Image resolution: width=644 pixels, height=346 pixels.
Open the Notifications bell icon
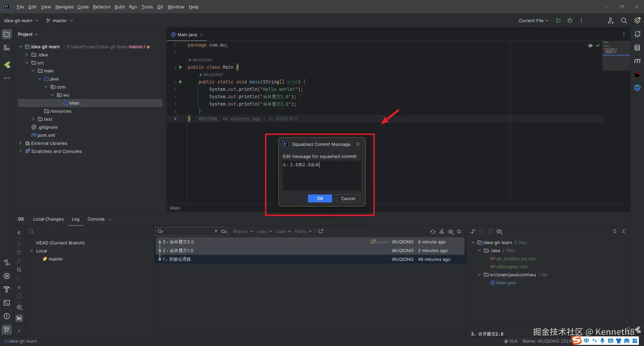point(637,34)
